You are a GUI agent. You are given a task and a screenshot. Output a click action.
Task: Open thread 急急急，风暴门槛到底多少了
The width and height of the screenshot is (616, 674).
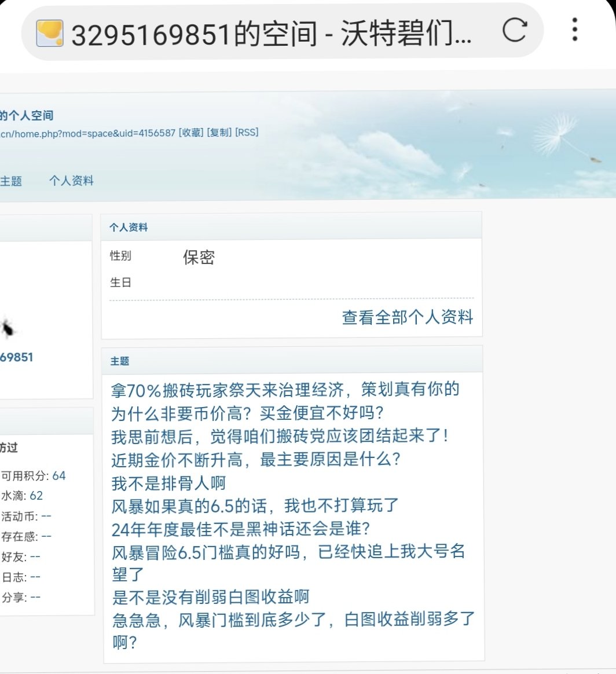click(x=293, y=631)
